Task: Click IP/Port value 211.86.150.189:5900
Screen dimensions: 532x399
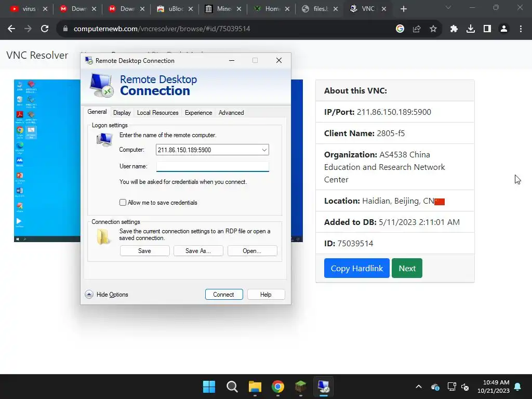Action: pyautogui.click(x=394, y=112)
